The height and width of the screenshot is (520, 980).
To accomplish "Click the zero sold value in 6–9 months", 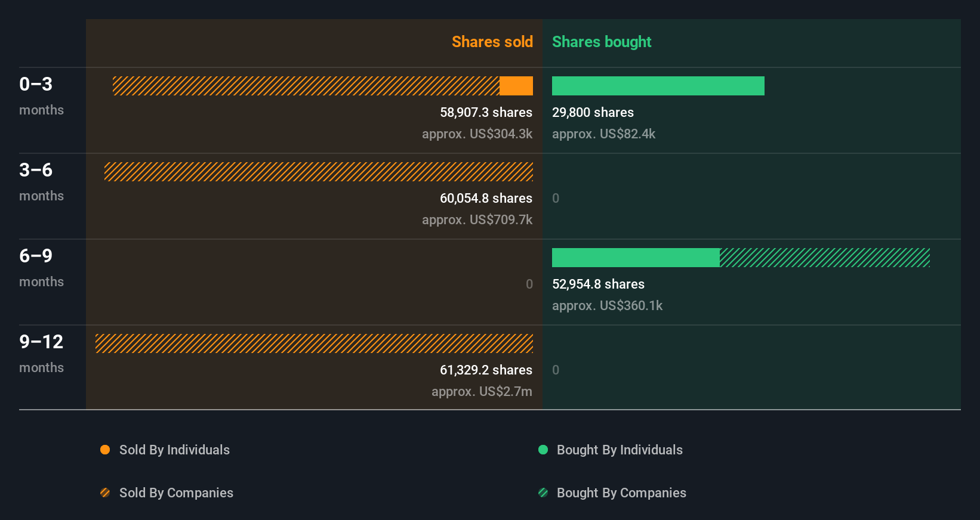I will [529, 284].
